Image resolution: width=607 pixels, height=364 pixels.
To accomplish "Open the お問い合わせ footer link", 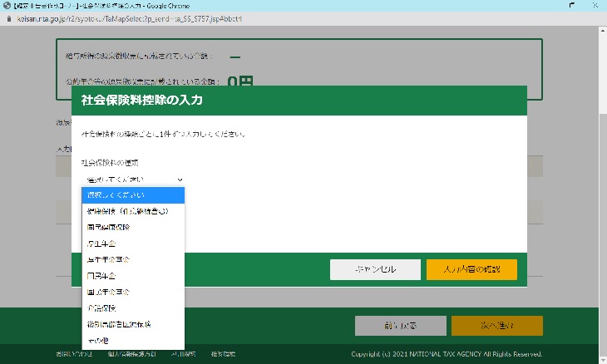I will 74,354.
